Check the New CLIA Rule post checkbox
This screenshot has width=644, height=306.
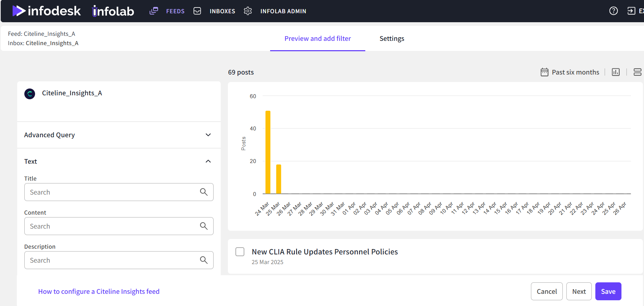point(240,252)
